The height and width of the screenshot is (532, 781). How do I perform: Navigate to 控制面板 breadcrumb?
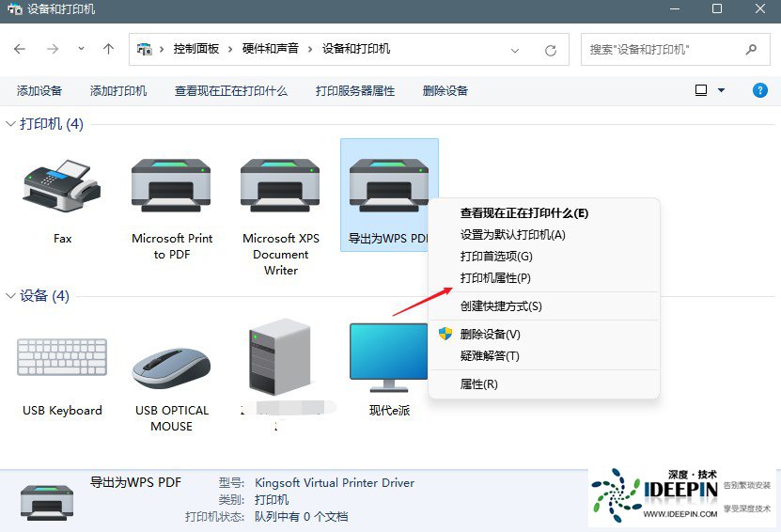[196, 49]
